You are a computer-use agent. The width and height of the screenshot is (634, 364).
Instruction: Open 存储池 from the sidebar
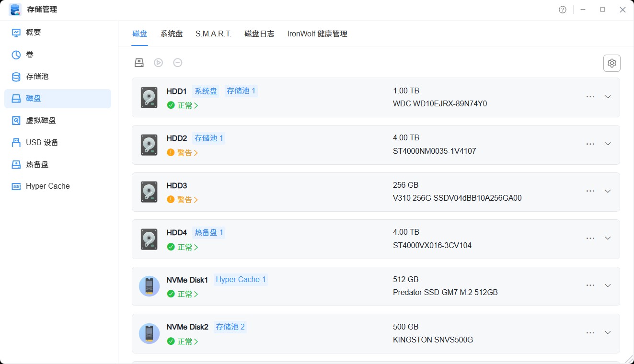pyautogui.click(x=38, y=76)
